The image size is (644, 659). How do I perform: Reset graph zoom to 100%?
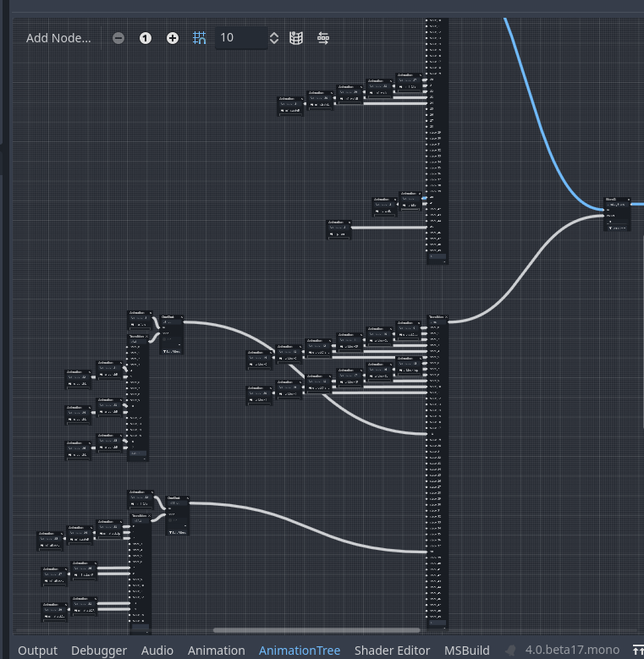146,38
